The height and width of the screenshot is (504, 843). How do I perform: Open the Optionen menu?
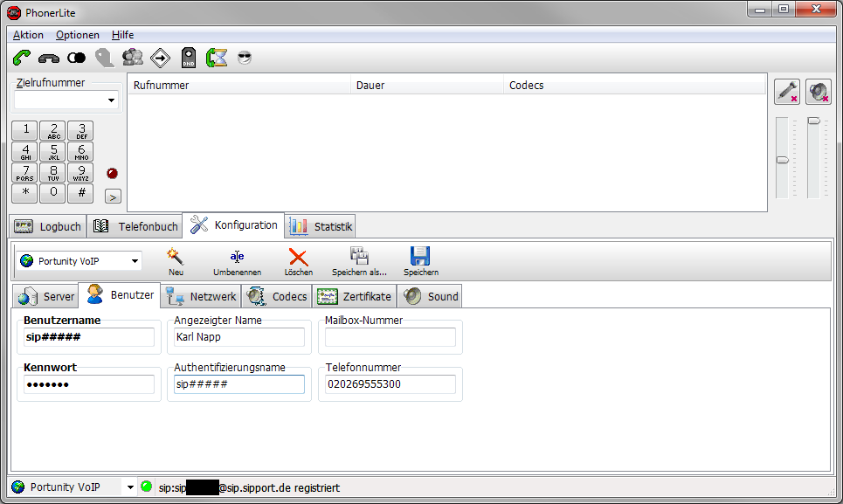[x=77, y=35]
